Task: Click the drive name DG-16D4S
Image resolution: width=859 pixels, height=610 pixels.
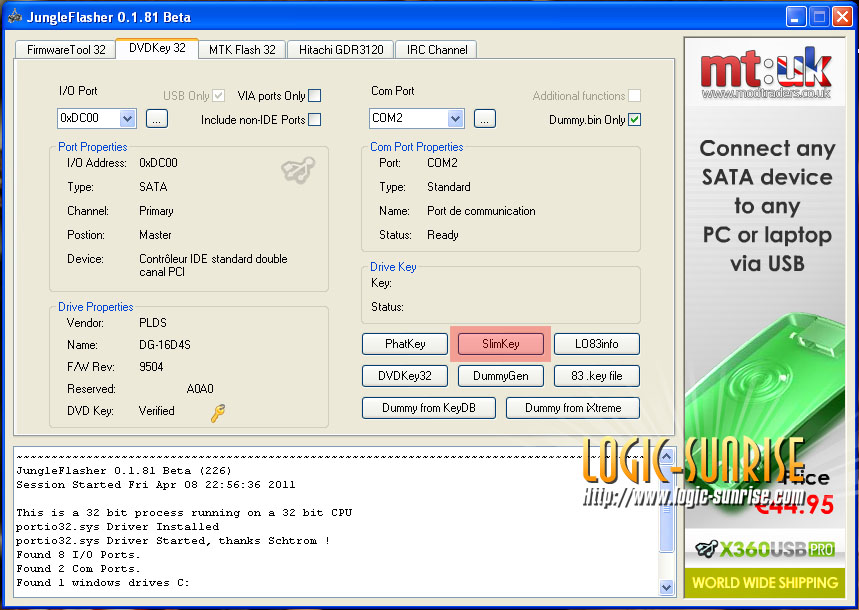Action: 164,345
